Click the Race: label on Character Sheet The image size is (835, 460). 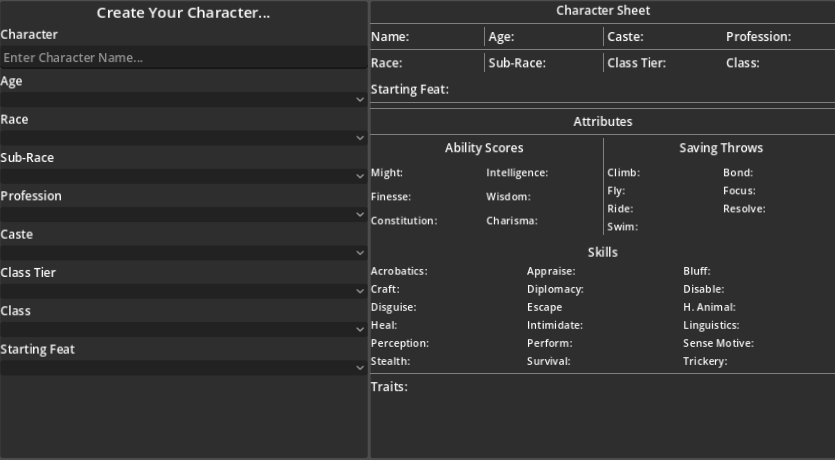387,63
